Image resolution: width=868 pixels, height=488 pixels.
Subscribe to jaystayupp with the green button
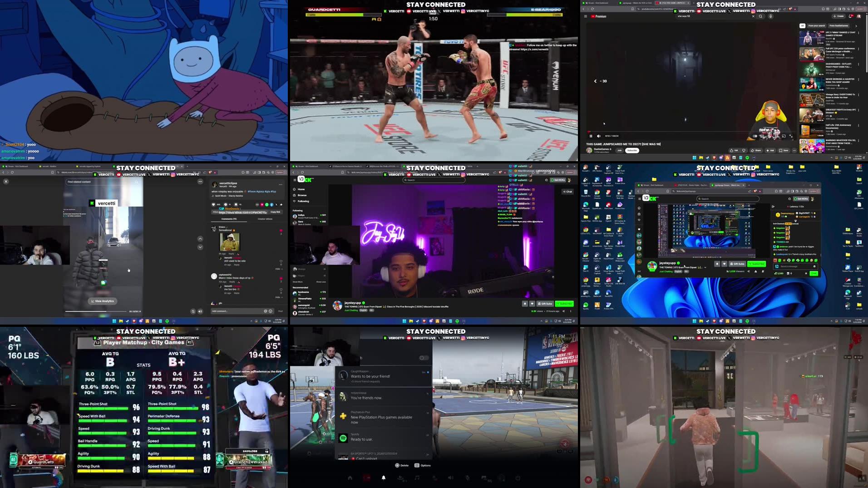click(x=564, y=304)
